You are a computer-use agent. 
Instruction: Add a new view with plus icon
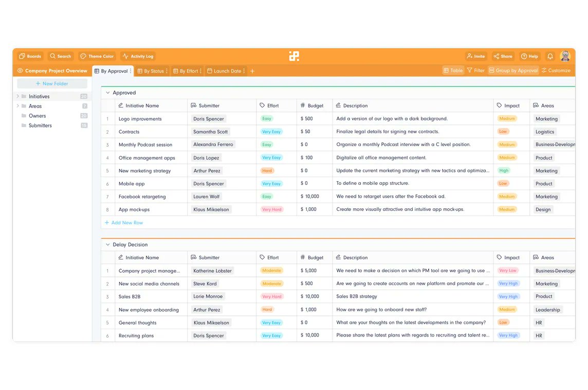(252, 71)
